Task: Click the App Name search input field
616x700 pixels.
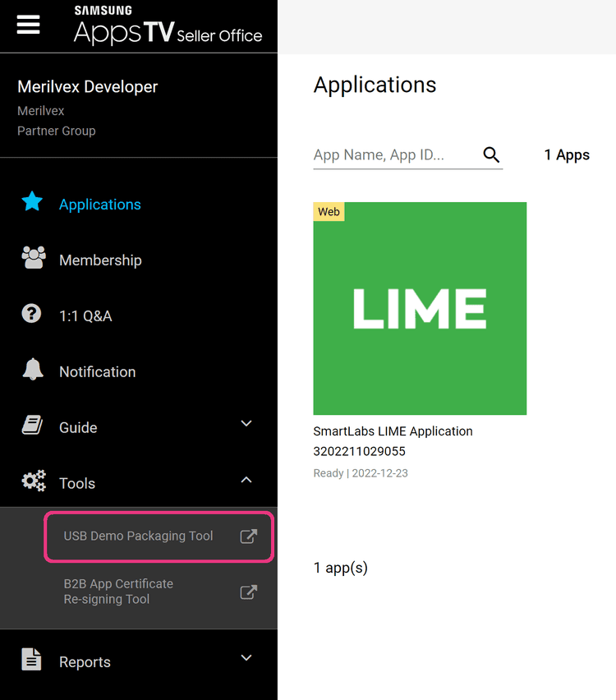Action: pyautogui.click(x=386, y=154)
